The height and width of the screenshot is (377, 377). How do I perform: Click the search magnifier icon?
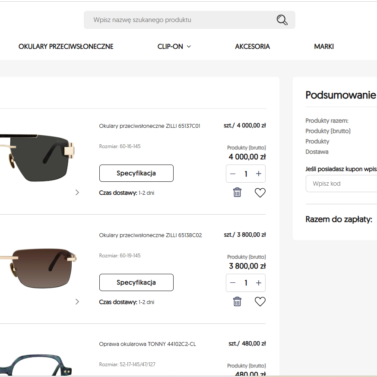click(x=282, y=20)
